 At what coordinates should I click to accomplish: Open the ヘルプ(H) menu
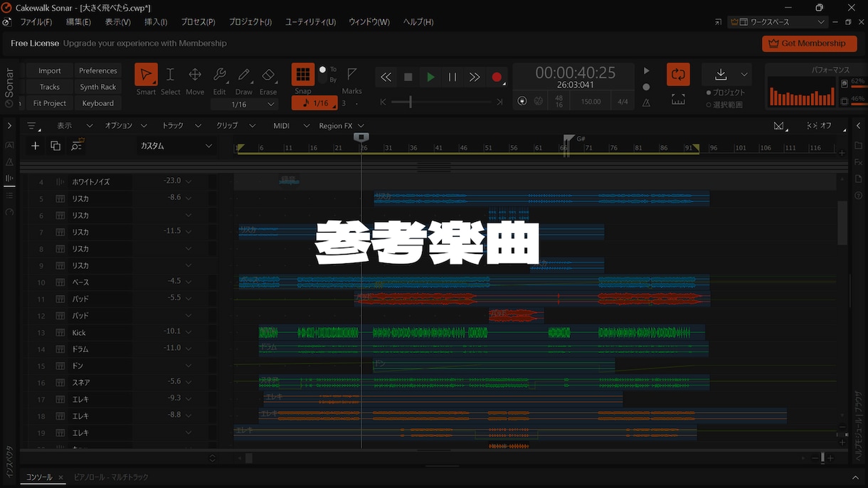tap(418, 22)
